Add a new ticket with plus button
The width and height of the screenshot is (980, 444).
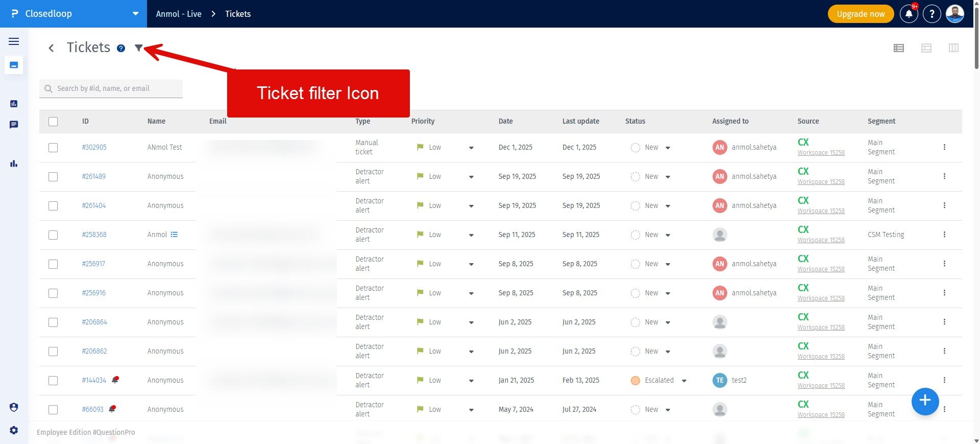[925, 401]
